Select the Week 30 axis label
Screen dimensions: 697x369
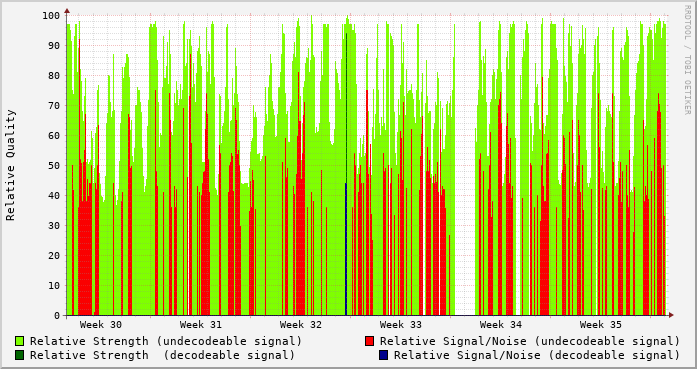[x=100, y=325]
